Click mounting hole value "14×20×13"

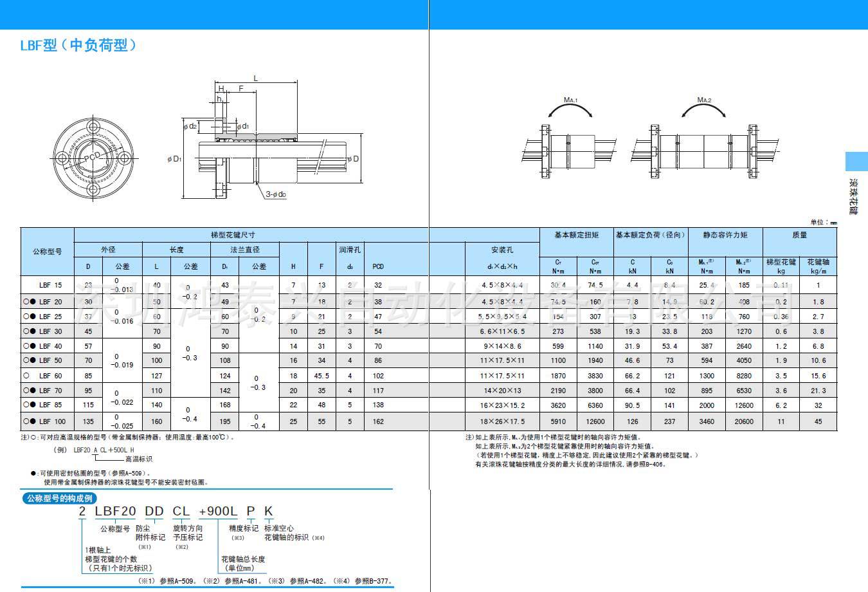coord(502,391)
